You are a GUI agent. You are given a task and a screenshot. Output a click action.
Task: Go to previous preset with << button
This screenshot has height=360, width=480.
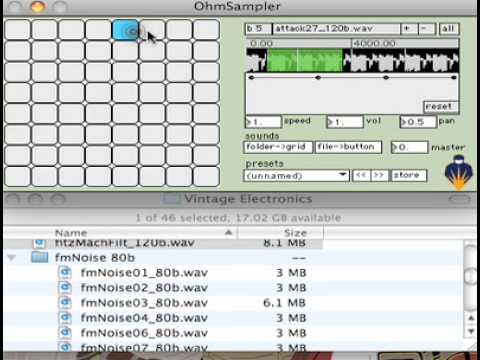(x=361, y=175)
